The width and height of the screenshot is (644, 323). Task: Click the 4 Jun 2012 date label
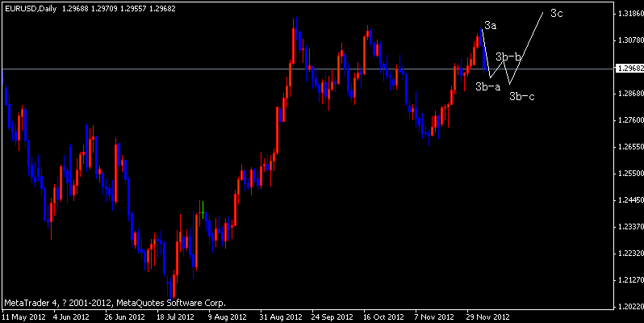[x=71, y=317]
